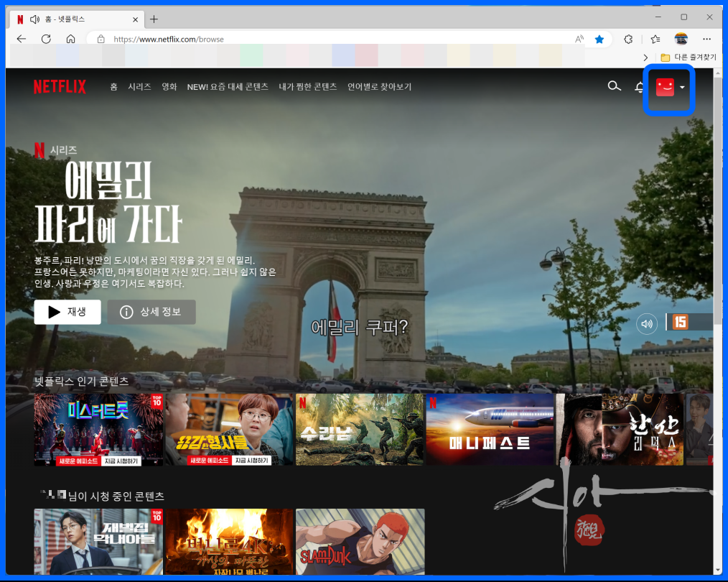Open the 용감한 형사들 thumbnail
The height and width of the screenshot is (582, 728).
click(229, 430)
